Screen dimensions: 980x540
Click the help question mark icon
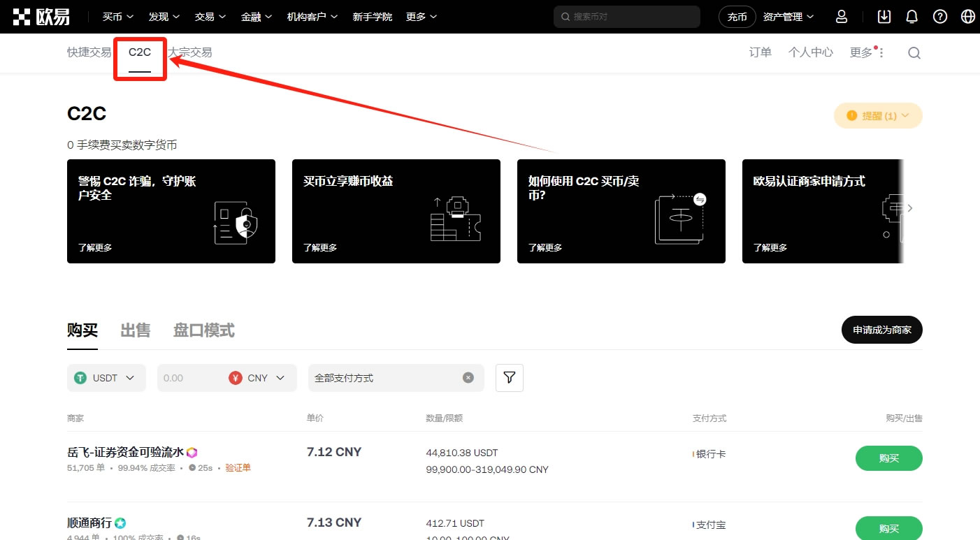point(940,17)
